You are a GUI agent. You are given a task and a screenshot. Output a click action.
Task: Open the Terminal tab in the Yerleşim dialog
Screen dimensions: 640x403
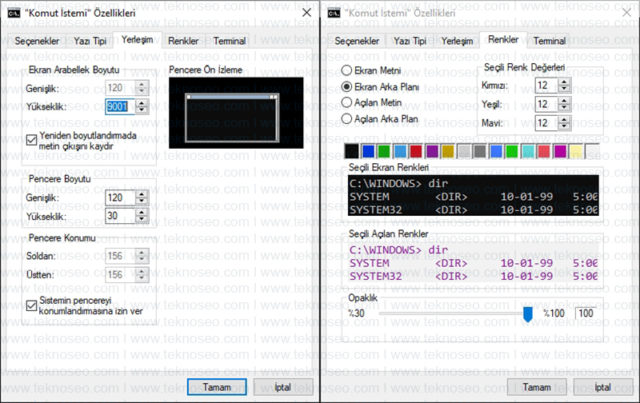[x=229, y=41]
